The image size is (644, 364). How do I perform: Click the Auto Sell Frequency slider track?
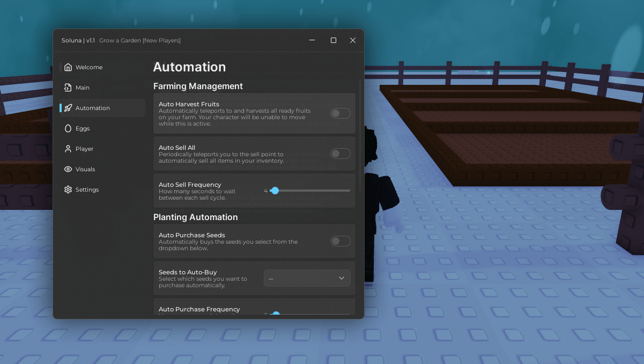pyautogui.click(x=310, y=191)
